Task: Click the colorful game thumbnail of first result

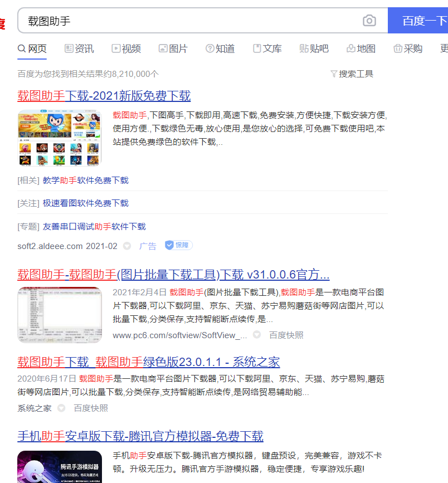Action: tap(60, 138)
